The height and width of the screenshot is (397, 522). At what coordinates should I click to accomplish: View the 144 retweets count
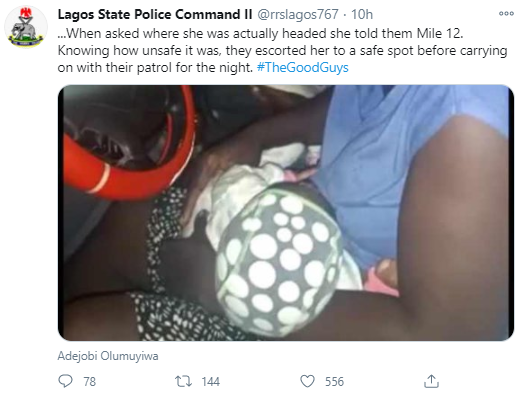(x=211, y=381)
